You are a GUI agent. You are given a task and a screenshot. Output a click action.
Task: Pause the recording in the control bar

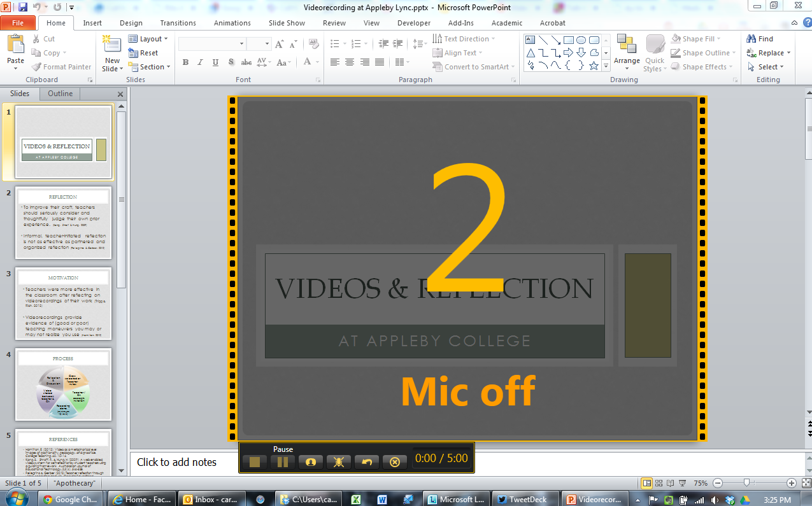pos(282,462)
